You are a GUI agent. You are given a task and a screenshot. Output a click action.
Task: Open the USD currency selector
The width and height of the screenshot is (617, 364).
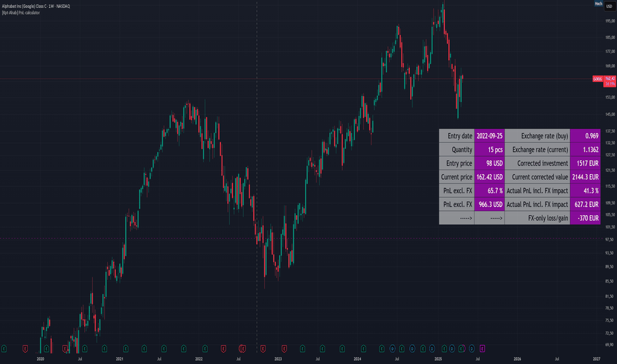(x=609, y=7)
